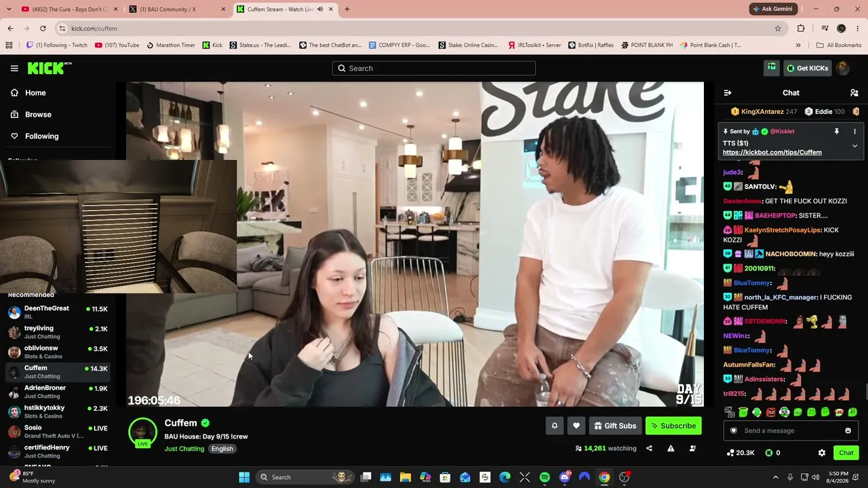Open the All Bookmarks folder
The width and height of the screenshot is (868, 488).
[839, 45]
